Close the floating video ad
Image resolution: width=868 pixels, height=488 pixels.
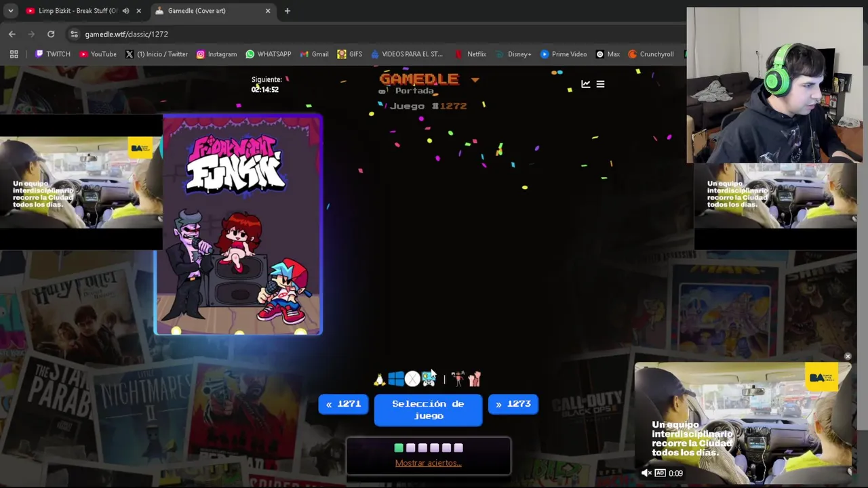point(848,356)
